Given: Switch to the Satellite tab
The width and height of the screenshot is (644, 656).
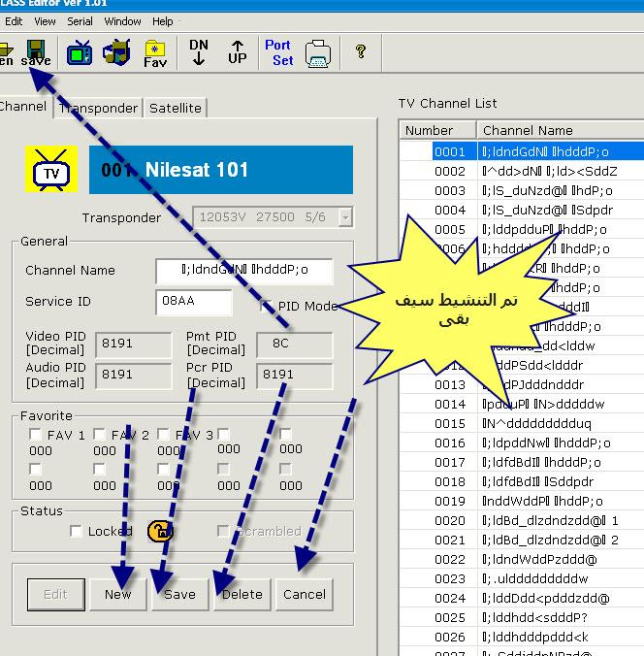Looking at the screenshot, I should (176, 108).
